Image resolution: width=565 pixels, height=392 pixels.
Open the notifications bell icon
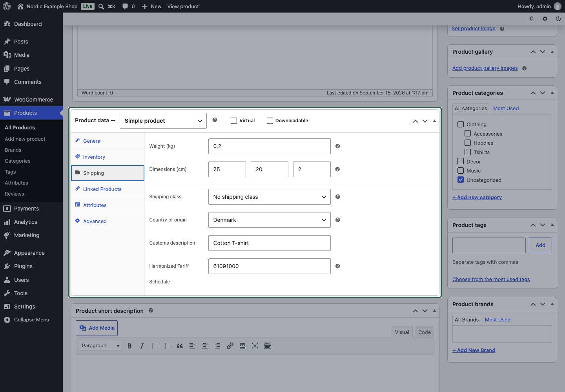click(532, 19)
